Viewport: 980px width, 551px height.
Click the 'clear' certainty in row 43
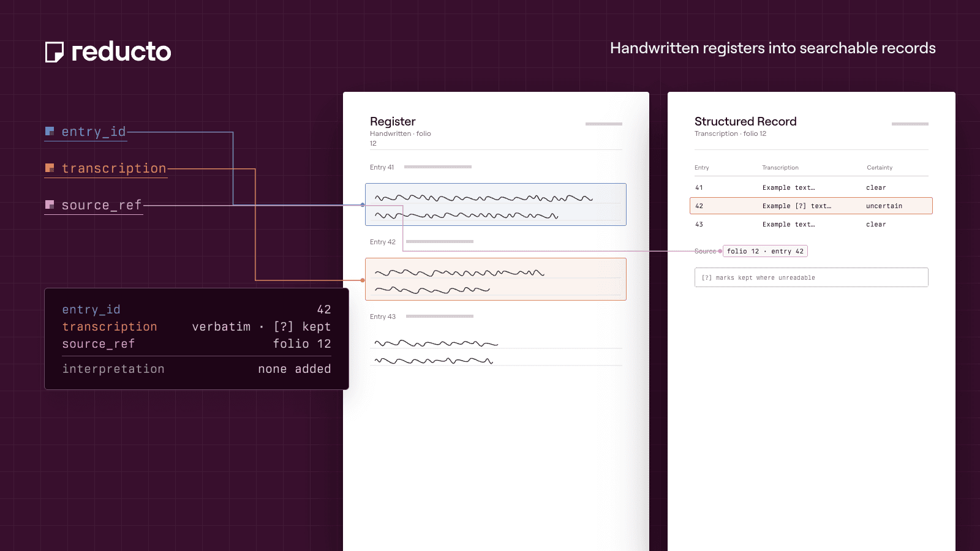click(876, 225)
